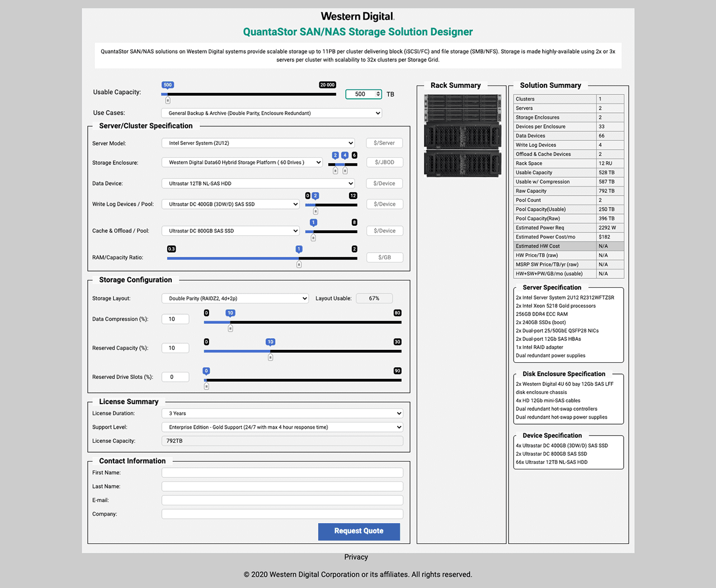Viewport: 716px width, 588px height.
Task: Click the First Name input field
Action: click(282, 473)
